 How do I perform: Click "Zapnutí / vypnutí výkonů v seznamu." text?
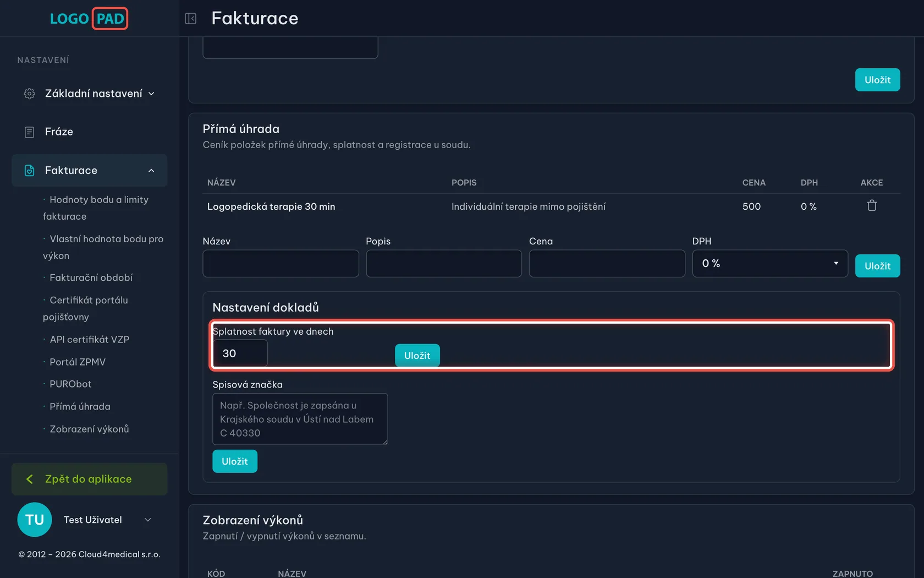[284, 536]
